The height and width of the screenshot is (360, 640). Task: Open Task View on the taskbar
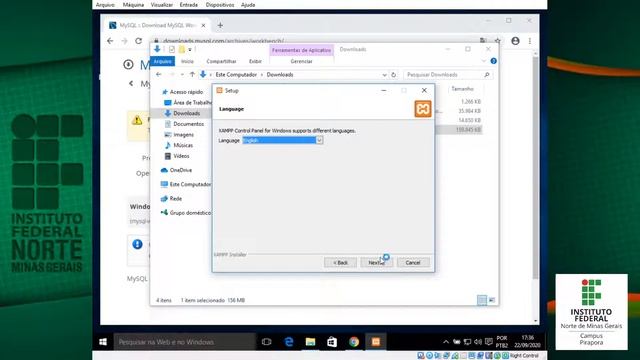coord(267,342)
